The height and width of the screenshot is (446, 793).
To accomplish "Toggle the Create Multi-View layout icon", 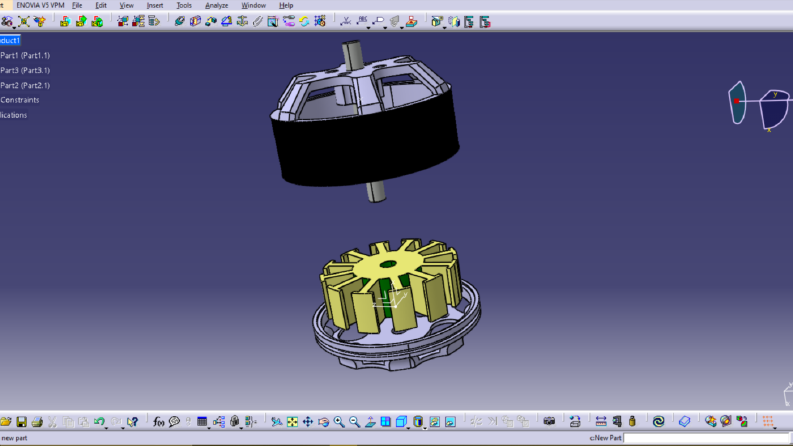I will tap(386, 421).
